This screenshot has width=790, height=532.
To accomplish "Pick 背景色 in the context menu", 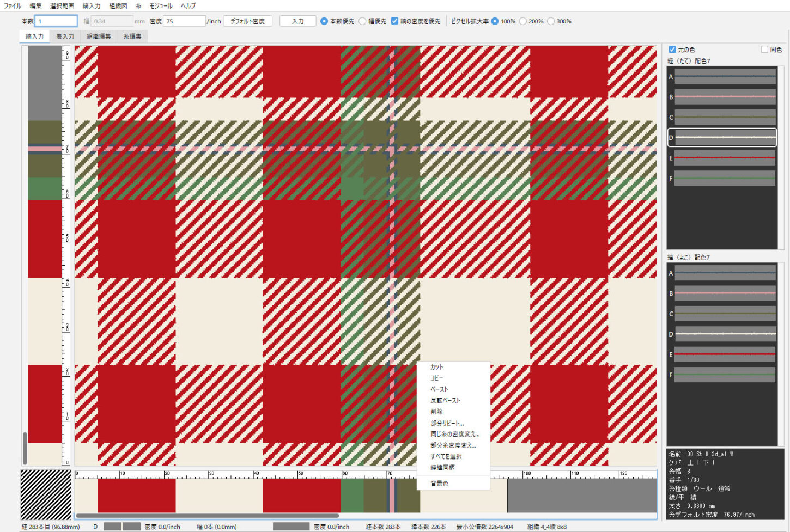I will [x=439, y=483].
